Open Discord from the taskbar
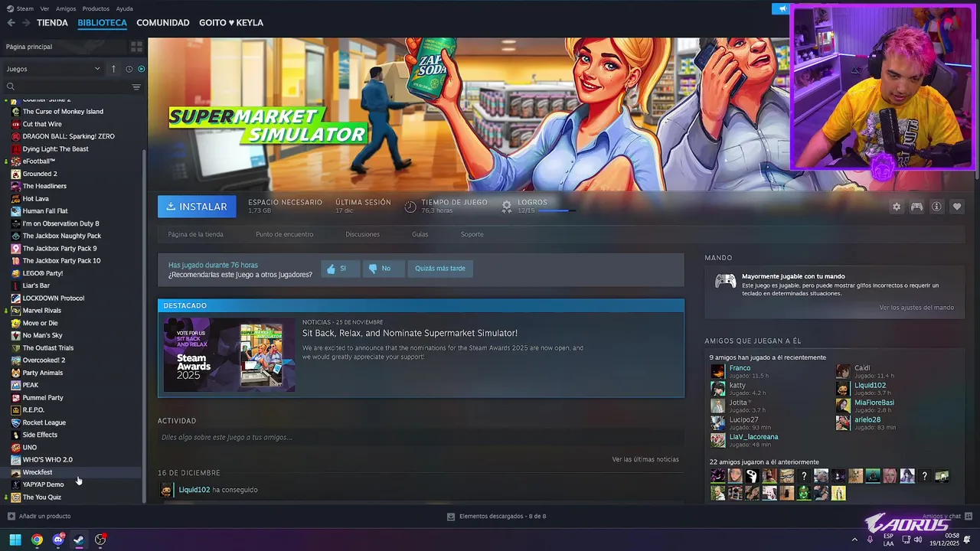 pyautogui.click(x=58, y=540)
